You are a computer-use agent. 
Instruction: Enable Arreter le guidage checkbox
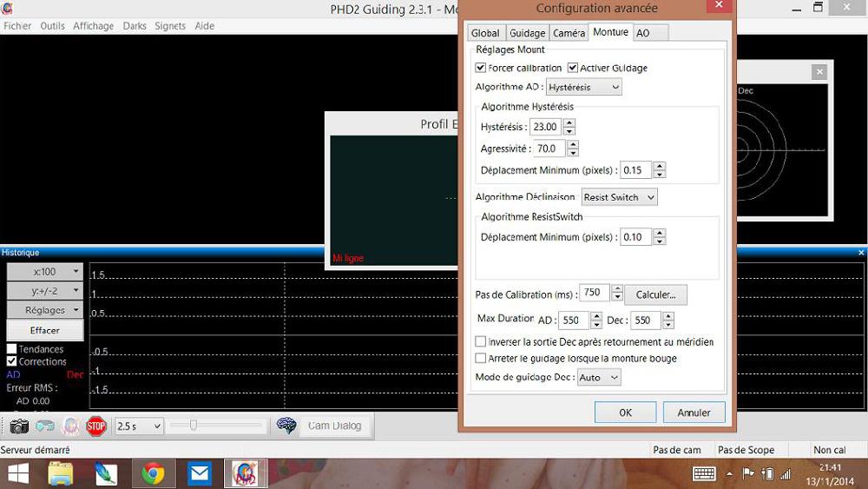481,359
